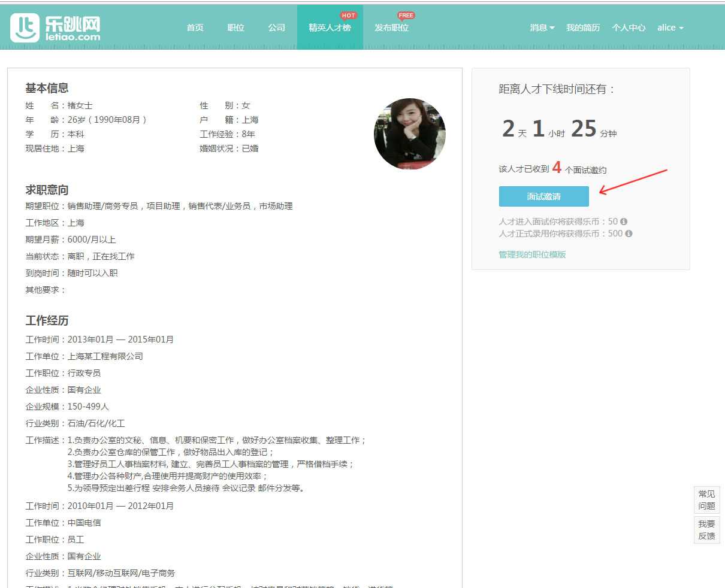Expand the alice user menu
The width and height of the screenshot is (725, 588).
click(x=670, y=28)
